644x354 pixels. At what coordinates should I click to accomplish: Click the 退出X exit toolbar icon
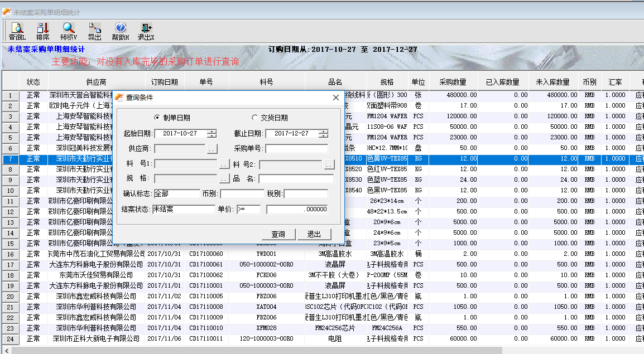146,31
